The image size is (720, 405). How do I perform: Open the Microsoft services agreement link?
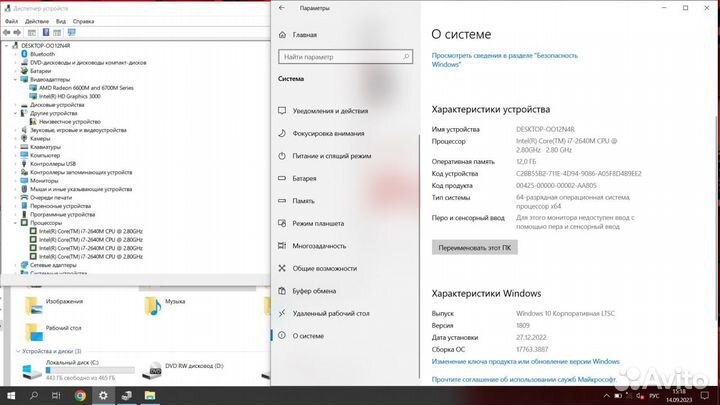tap(524, 380)
